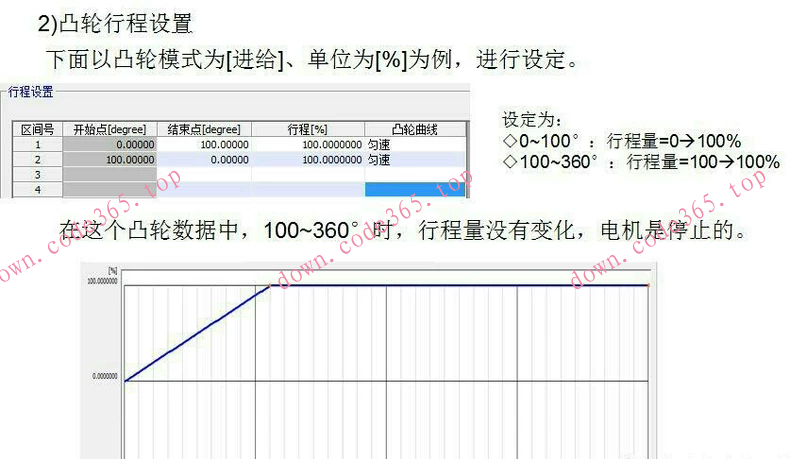Viewport: 790px width, 459px height.
Task: Select row number 3 in the 区间号 column
Action: pyautogui.click(x=37, y=175)
